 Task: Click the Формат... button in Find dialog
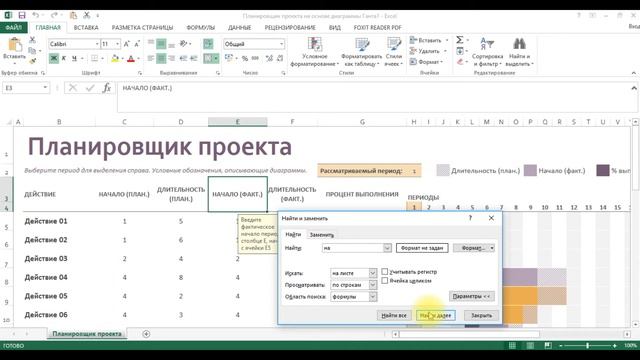473,248
